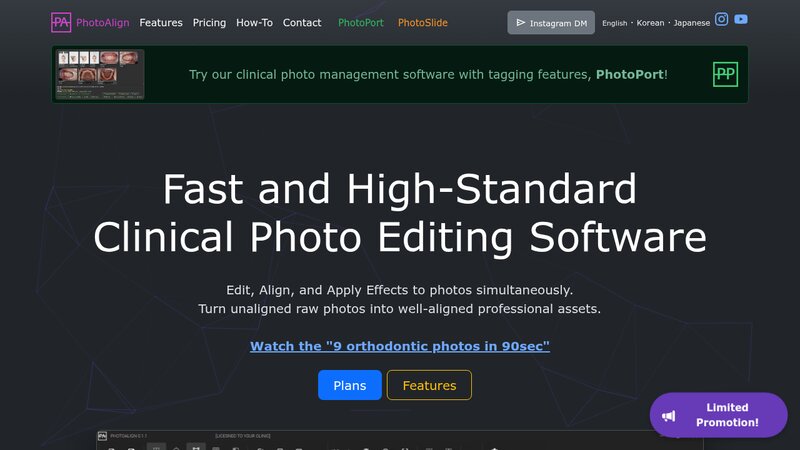This screenshot has width=800, height=450.
Task: Open the How-To menu item
Action: 254,22
